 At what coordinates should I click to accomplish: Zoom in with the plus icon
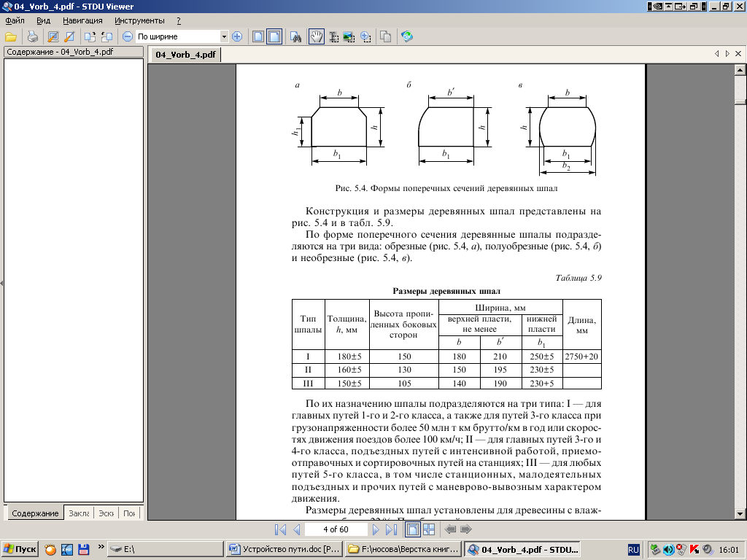click(237, 36)
